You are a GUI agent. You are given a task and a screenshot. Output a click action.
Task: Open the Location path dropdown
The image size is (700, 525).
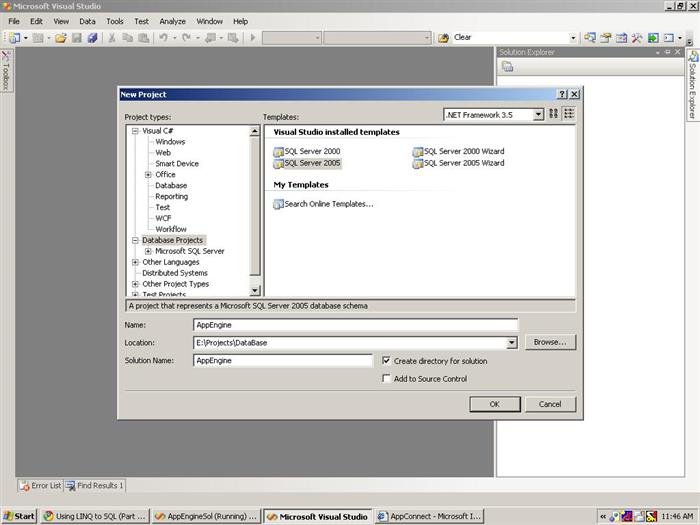point(512,343)
